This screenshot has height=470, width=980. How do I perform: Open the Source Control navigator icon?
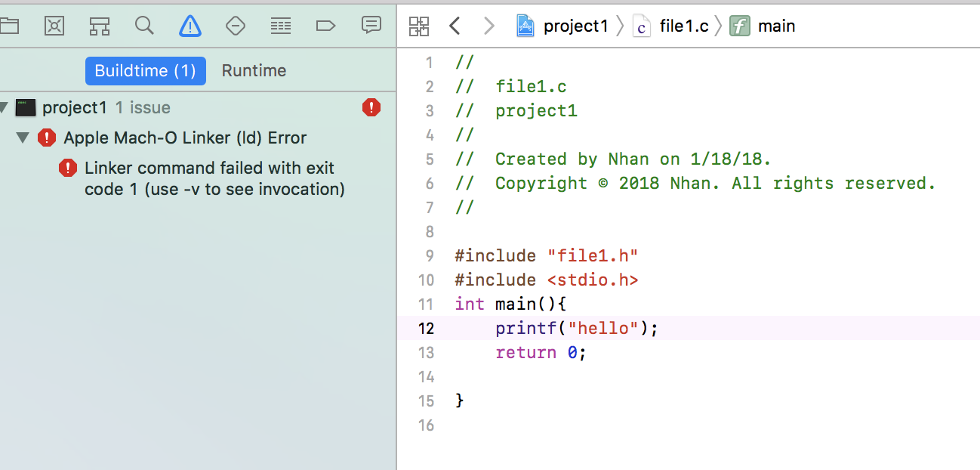[x=54, y=26]
